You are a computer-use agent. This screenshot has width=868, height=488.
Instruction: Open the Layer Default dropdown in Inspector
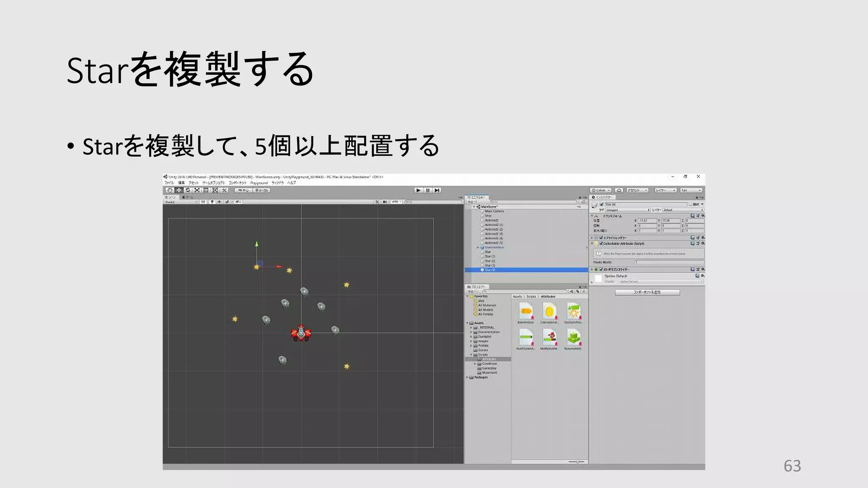click(683, 210)
